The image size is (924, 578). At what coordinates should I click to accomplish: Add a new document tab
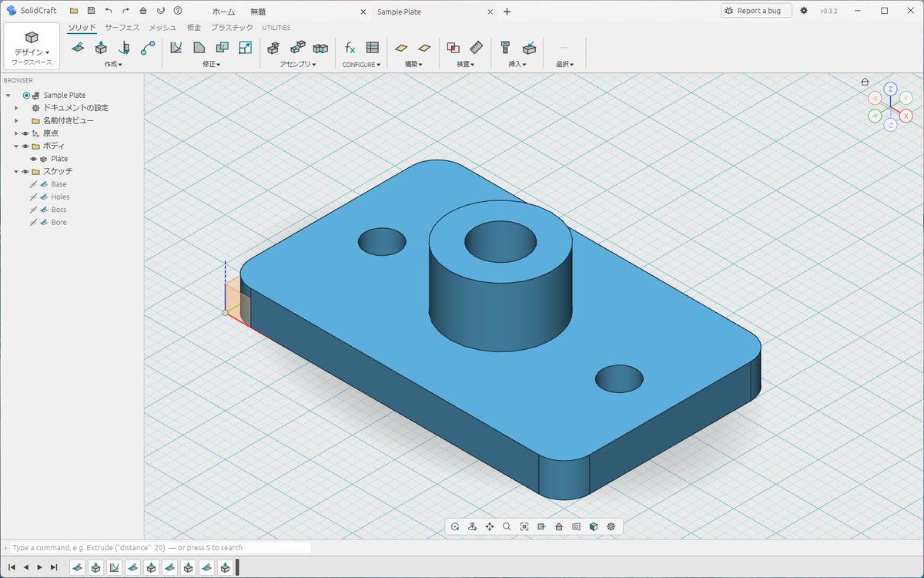[507, 12]
